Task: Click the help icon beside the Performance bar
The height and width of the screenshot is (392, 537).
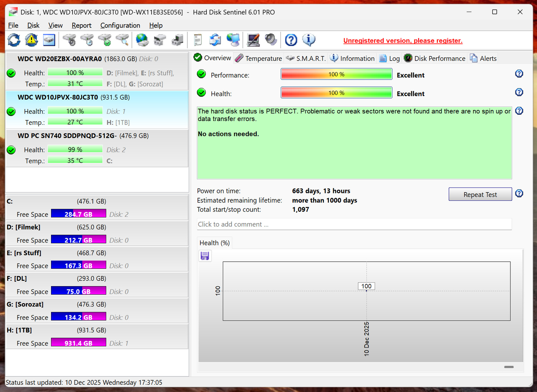Action: tap(519, 74)
